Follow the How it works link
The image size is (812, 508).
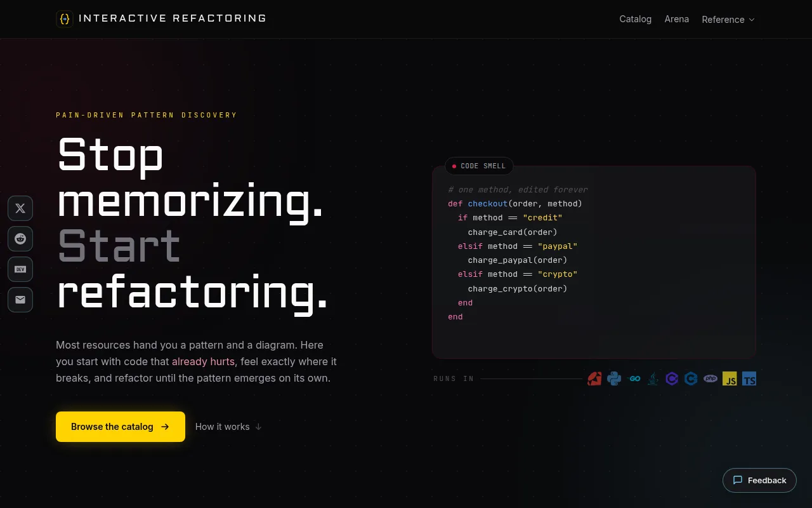(228, 427)
